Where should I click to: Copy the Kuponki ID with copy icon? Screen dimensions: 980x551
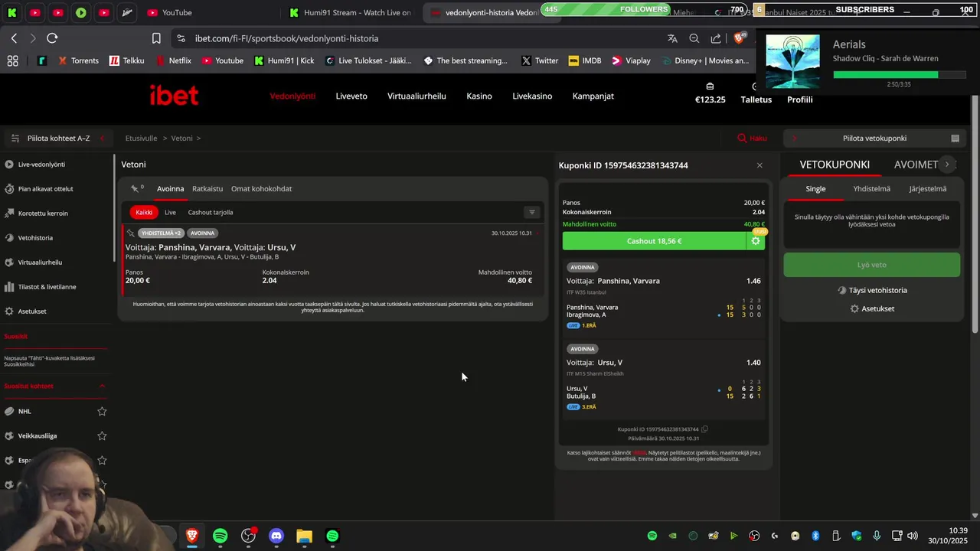click(705, 429)
